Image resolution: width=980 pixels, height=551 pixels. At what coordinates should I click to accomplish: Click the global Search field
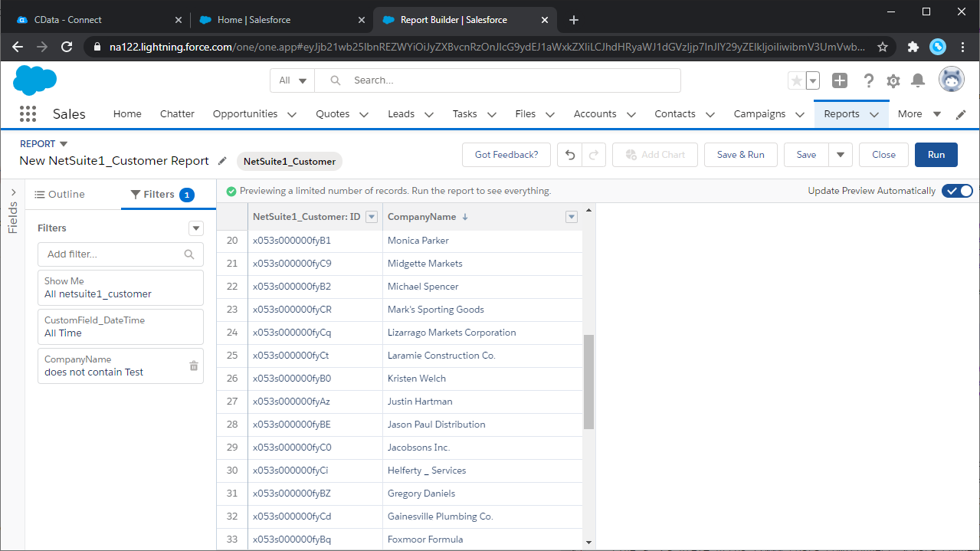point(498,80)
